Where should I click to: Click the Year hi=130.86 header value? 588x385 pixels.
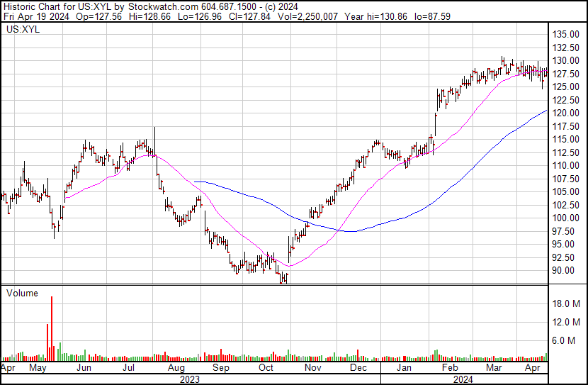[x=375, y=16]
